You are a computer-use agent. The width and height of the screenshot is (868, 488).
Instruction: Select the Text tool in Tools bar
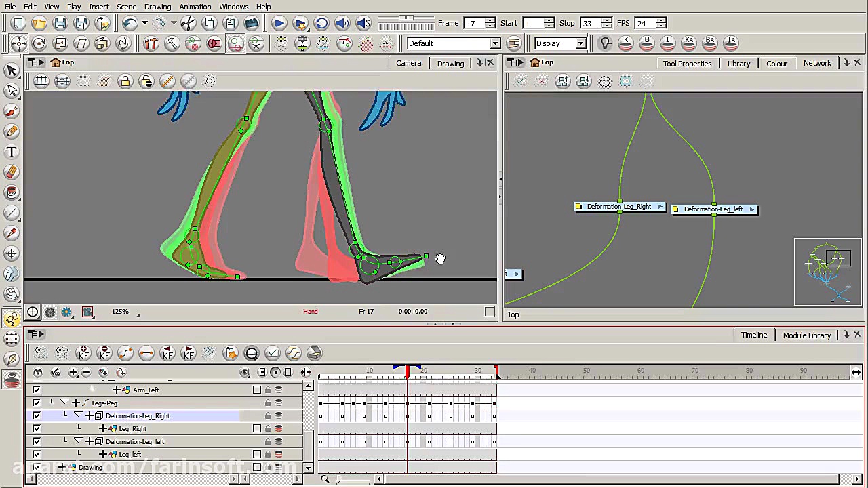coord(12,152)
